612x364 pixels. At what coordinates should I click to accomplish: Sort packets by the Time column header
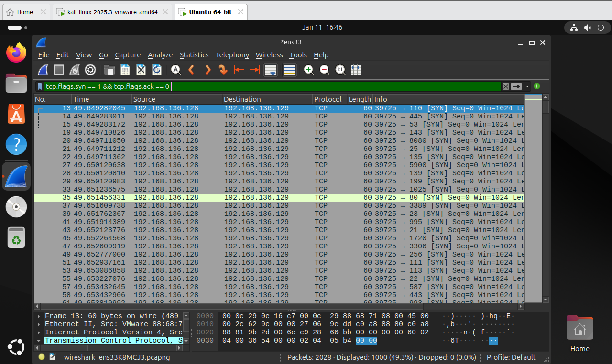(101, 99)
